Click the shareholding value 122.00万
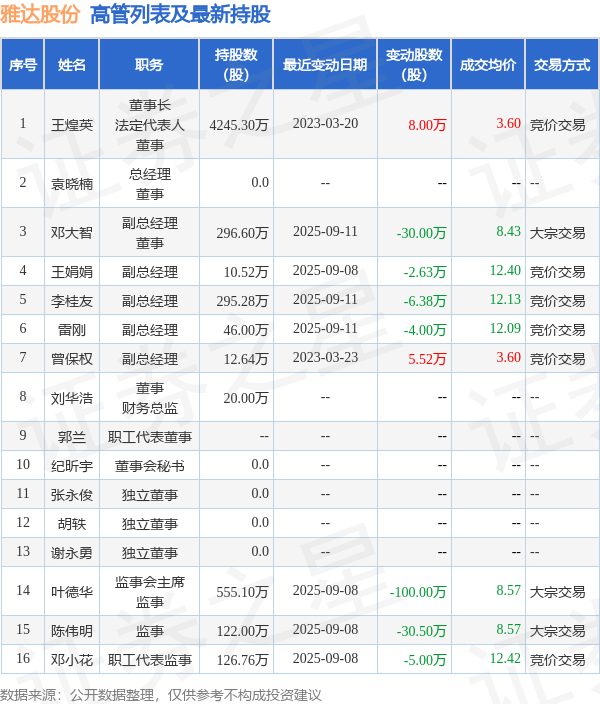This screenshot has width=600, height=704. pyautogui.click(x=243, y=631)
